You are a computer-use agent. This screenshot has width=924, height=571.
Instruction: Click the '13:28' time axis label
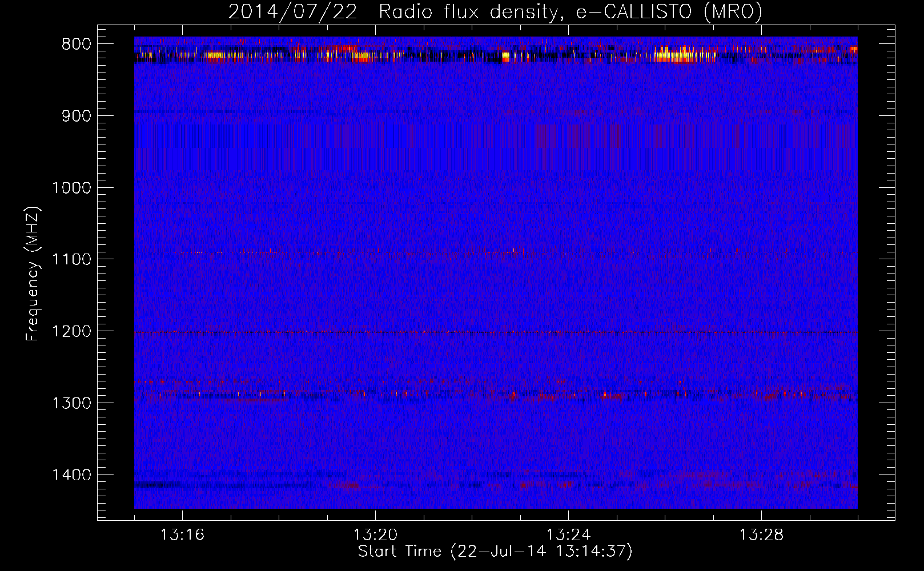pos(761,535)
